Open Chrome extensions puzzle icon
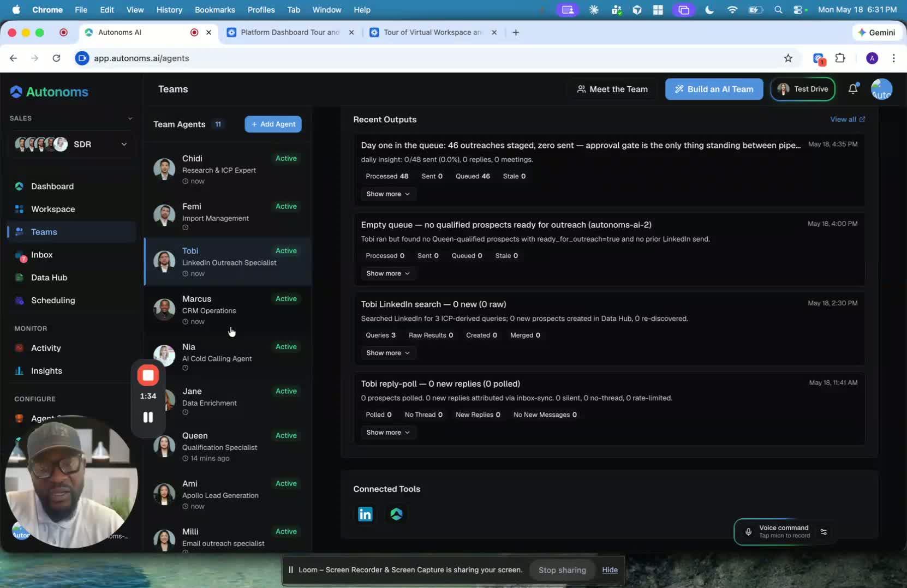 (x=840, y=58)
